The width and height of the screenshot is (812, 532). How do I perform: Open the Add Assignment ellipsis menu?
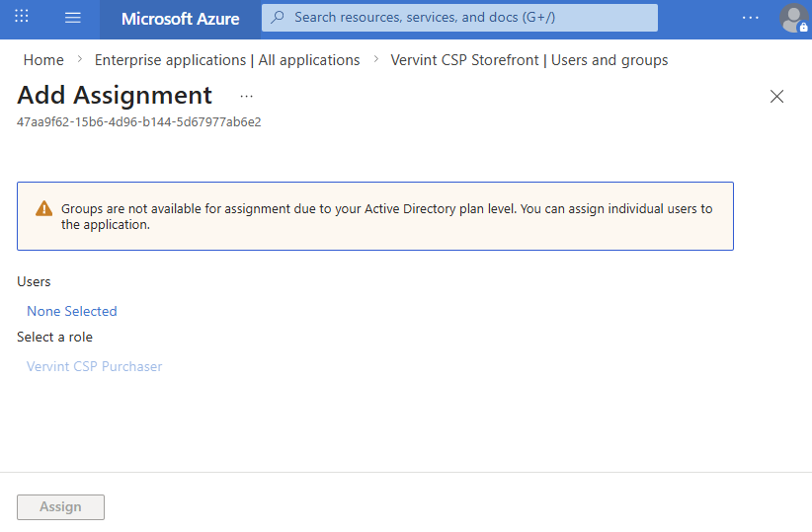coord(247,97)
